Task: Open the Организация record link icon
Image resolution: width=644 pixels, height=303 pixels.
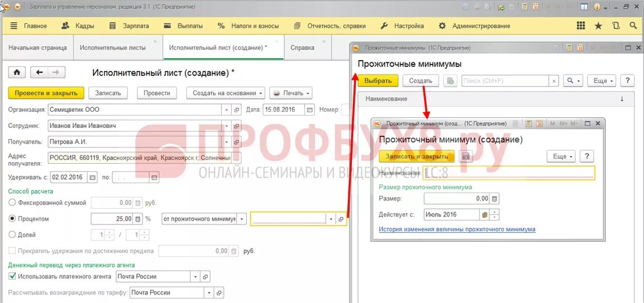Action: pos(237,109)
